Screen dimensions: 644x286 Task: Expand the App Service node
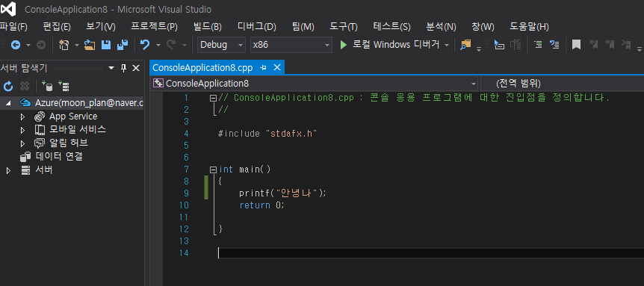tap(22, 117)
